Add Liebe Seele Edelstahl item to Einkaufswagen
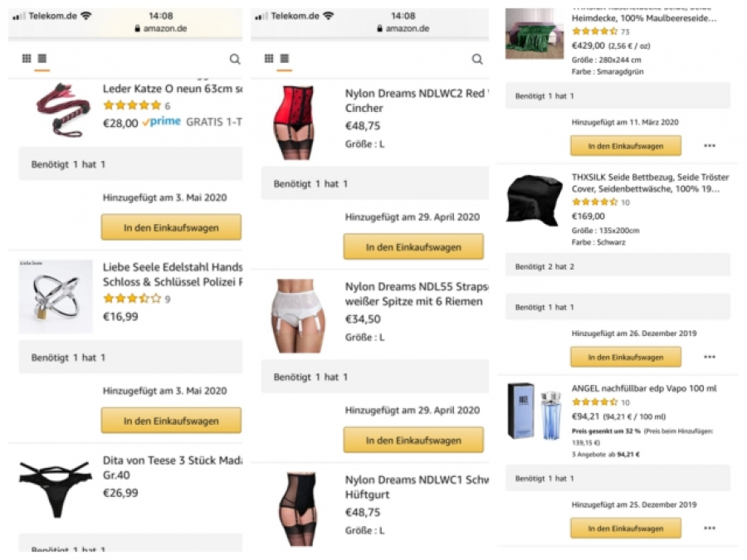This screenshot has height=560, width=747. pyautogui.click(x=171, y=421)
